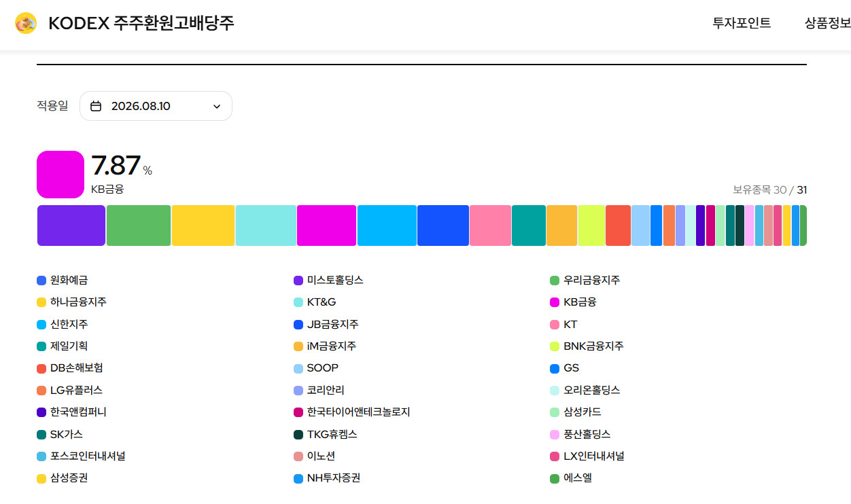The height and width of the screenshot is (504, 851).
Task: Select the light-blue SOOP bar segment
Action: [x=640, y=226]
